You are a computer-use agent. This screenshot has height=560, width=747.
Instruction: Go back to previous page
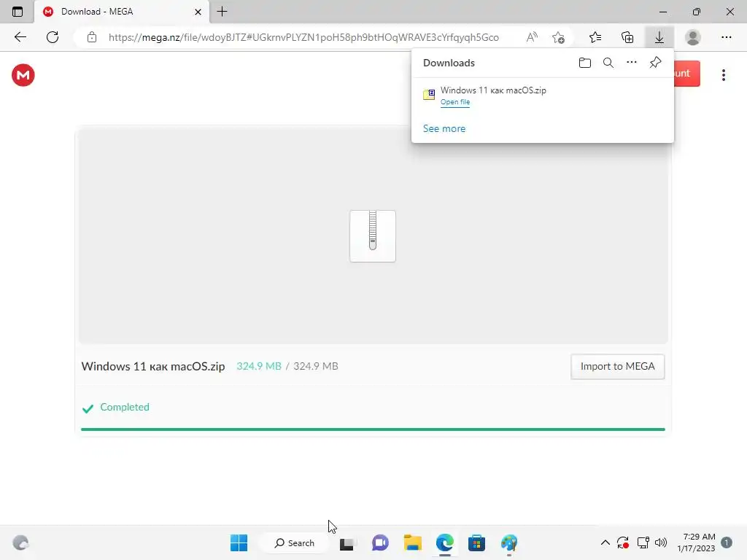(x=20, y=37)
